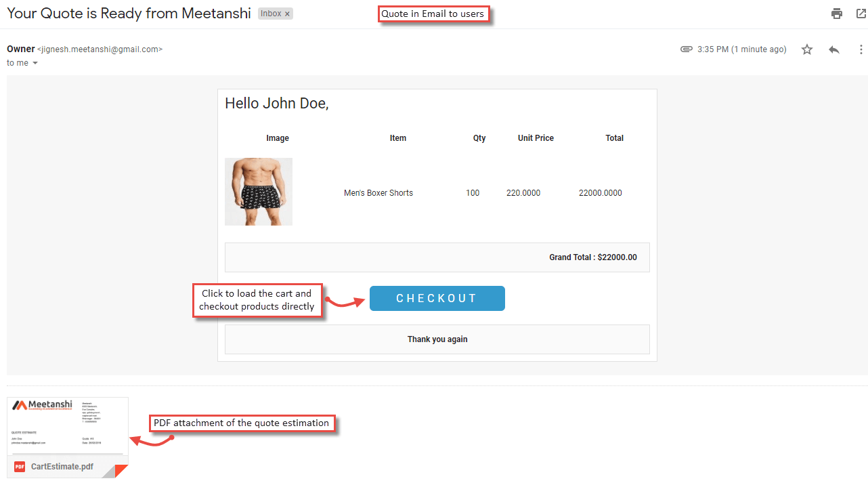Click the unit price '220.0000'
Image resolution: width=868 pixels, height=483 pixels.
point(523,193)
